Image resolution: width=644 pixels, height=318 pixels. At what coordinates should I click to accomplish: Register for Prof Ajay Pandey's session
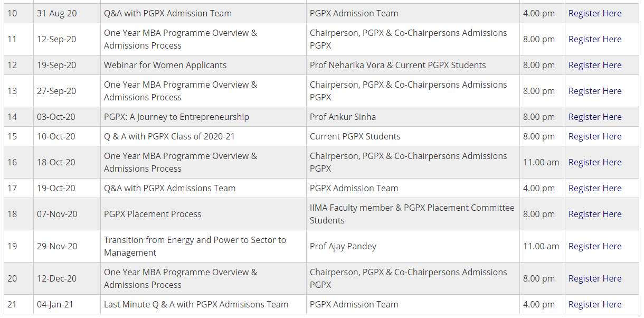[595, 246]
